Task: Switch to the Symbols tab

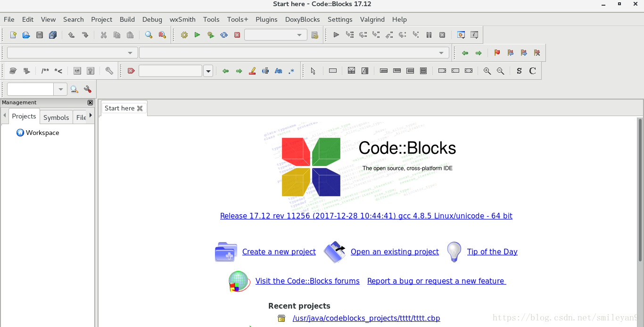Action: [x=56, y=117]
